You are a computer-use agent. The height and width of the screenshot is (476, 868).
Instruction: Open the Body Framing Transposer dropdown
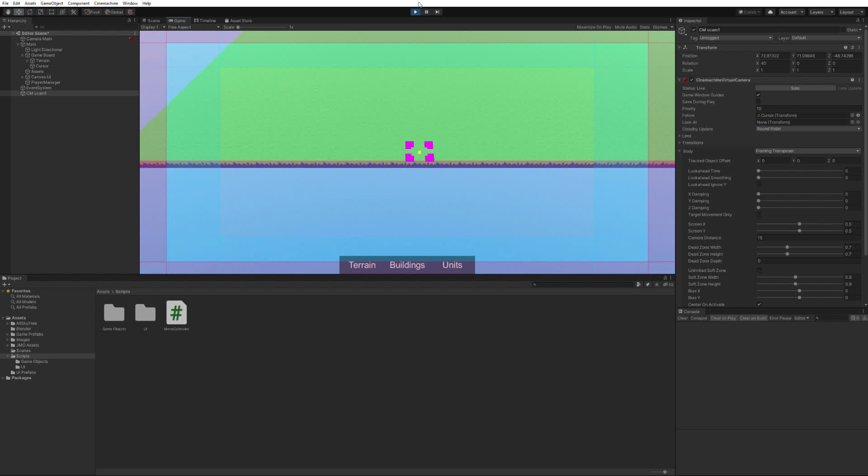coord(807,151)
